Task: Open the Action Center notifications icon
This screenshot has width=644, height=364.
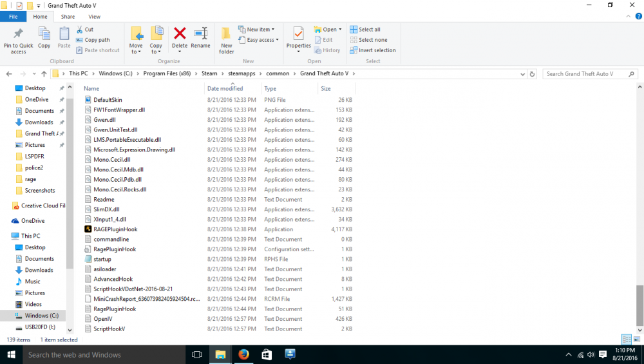Action: click(x=603, y=354)
